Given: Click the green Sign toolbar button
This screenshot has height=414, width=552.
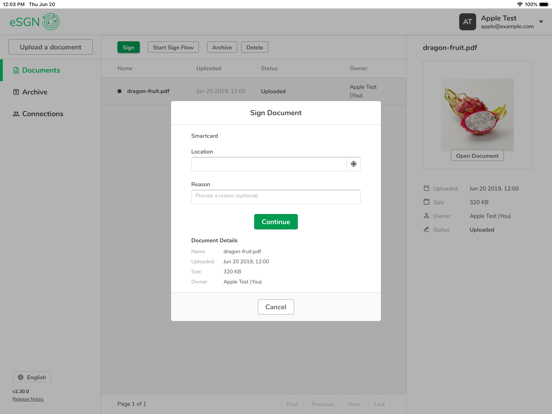Looking at the screenshot, I should [128, 48].
